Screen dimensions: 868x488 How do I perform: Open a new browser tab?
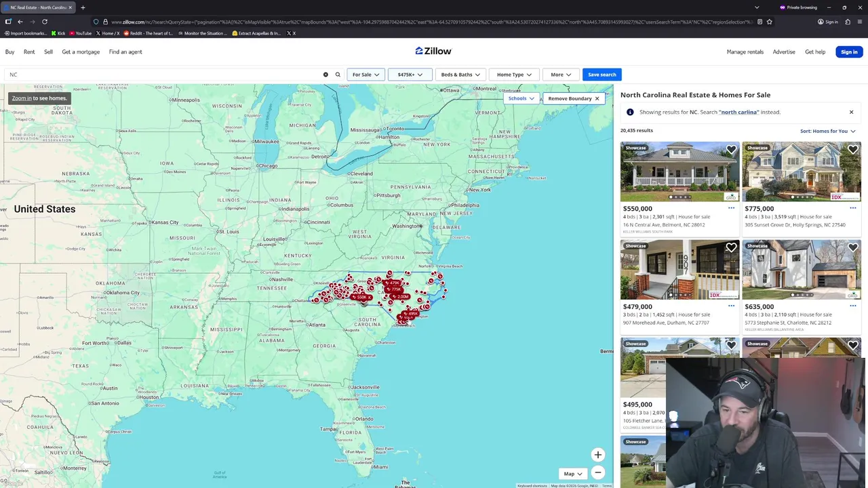pyautogui.click(x=83, y=7)
